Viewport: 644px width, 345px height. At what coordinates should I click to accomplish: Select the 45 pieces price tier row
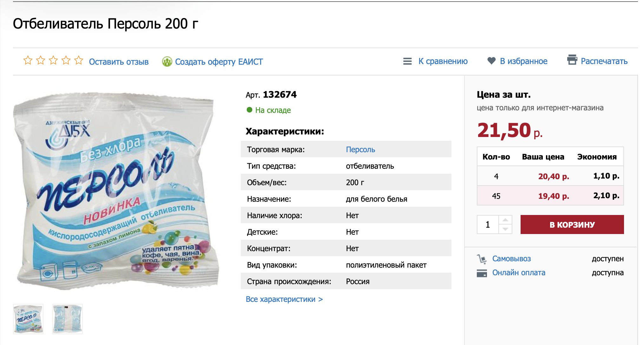coord(550,196)
